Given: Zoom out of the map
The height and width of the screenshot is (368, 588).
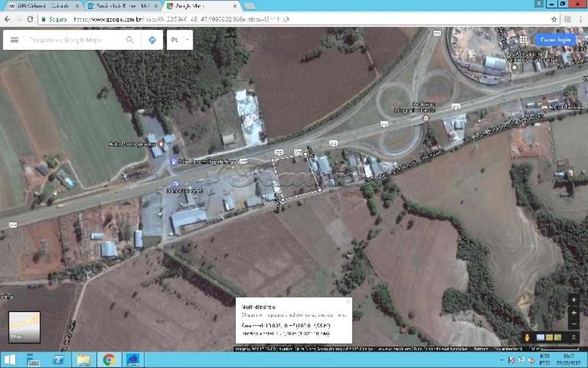Looking at the screenshot, I should [x=574, y=324].
